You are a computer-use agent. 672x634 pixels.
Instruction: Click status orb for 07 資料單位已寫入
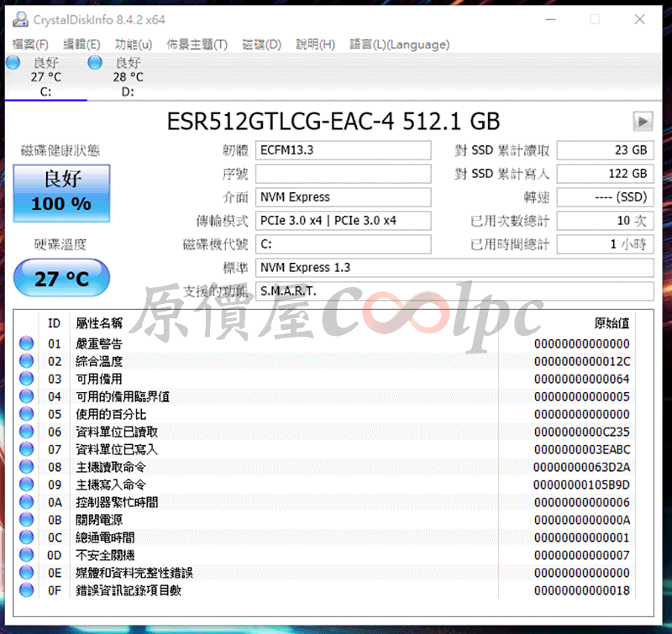pos(27,449)
